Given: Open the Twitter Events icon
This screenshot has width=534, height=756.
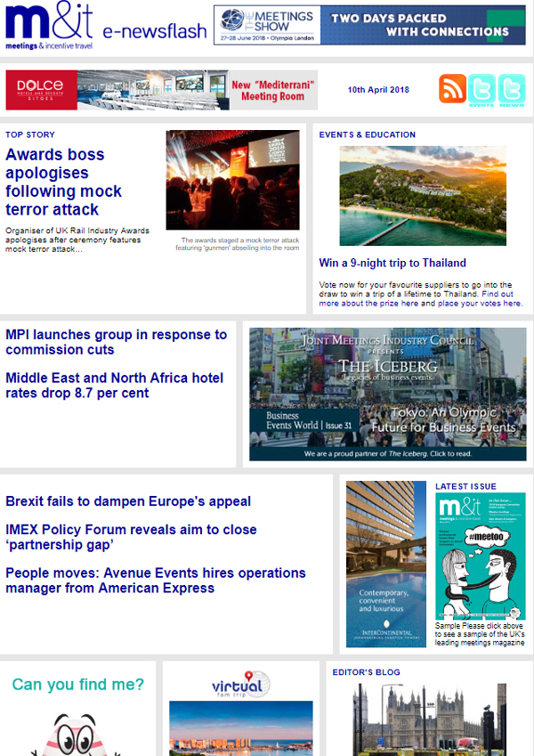Looking at the screenshot, I should [x=481, y=89].
